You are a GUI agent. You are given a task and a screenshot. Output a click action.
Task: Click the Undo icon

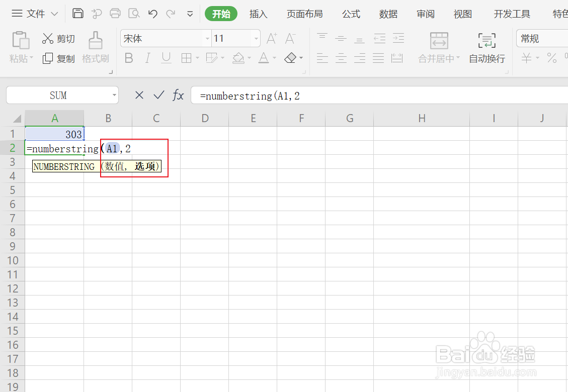click(152, 14)
